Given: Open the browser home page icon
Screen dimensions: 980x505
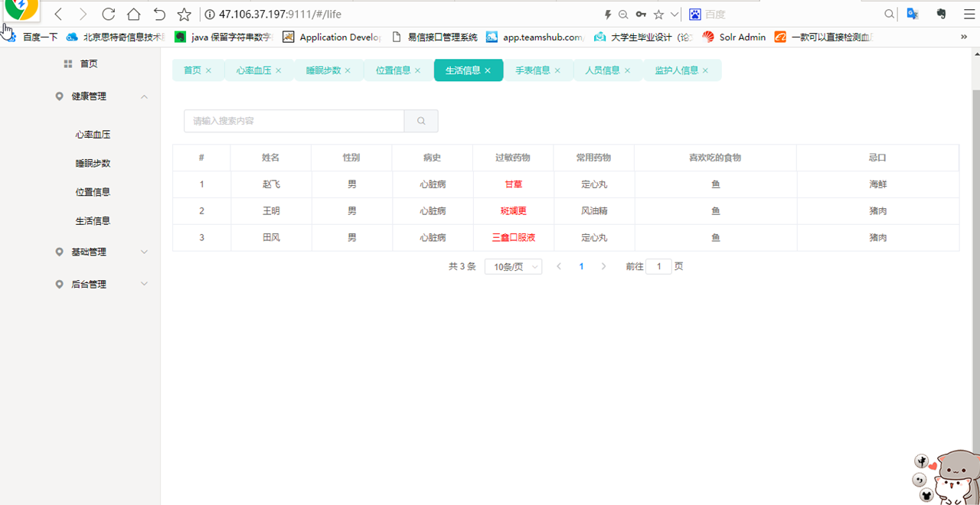Looking at the screenshot, I should [x=133, y=14].
